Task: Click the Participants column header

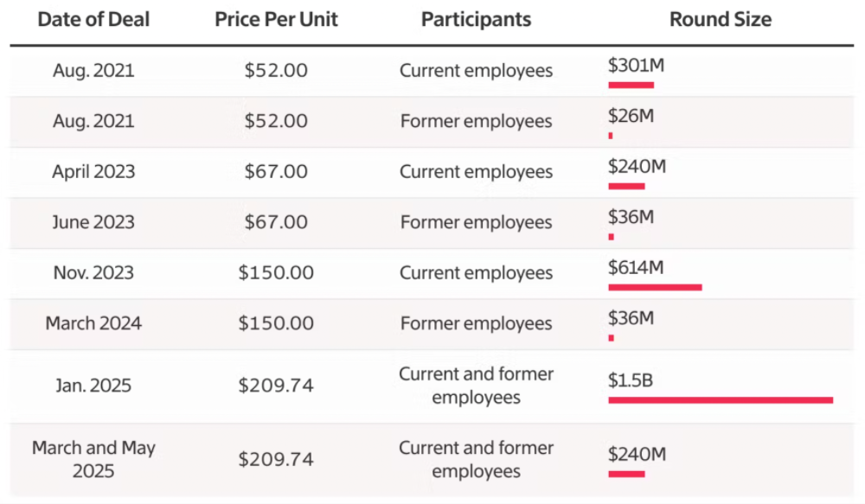Action: 476,20
